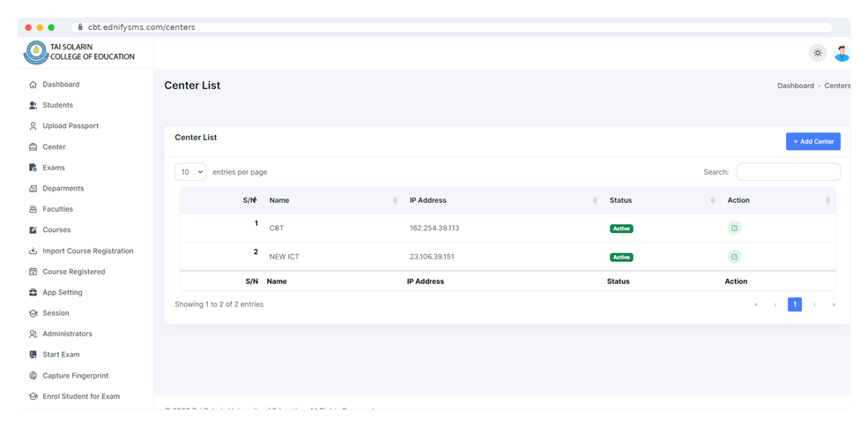Screen dimensions: 868x427
Task: Select IP address 162.254.39.113 cell
Action: click(434, 228)
